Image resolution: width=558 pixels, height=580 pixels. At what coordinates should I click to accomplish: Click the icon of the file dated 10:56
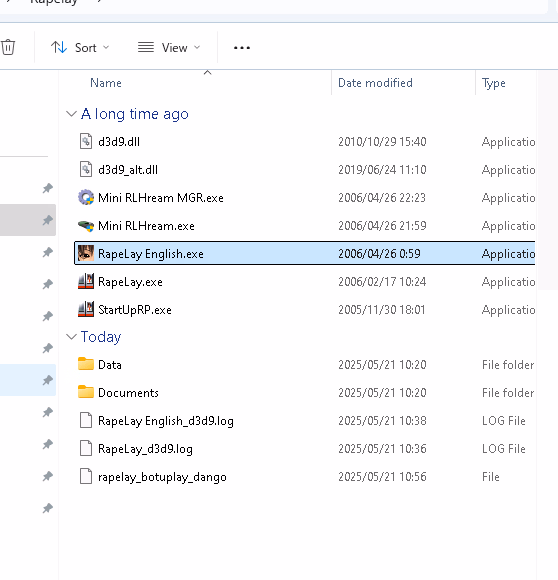pos(86,476)
